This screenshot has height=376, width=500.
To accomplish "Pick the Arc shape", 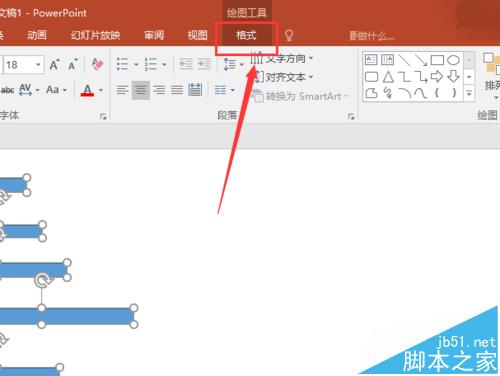I will [404, 93].
